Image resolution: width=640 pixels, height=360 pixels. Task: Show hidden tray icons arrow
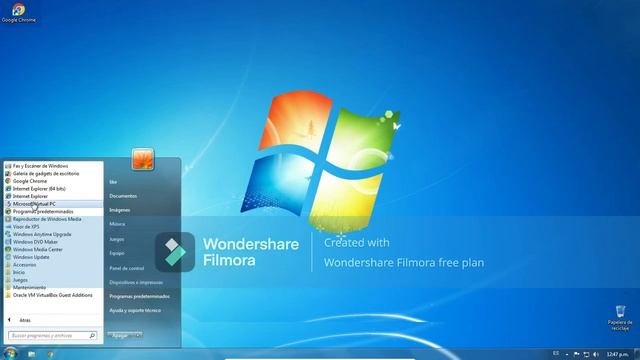567,354
